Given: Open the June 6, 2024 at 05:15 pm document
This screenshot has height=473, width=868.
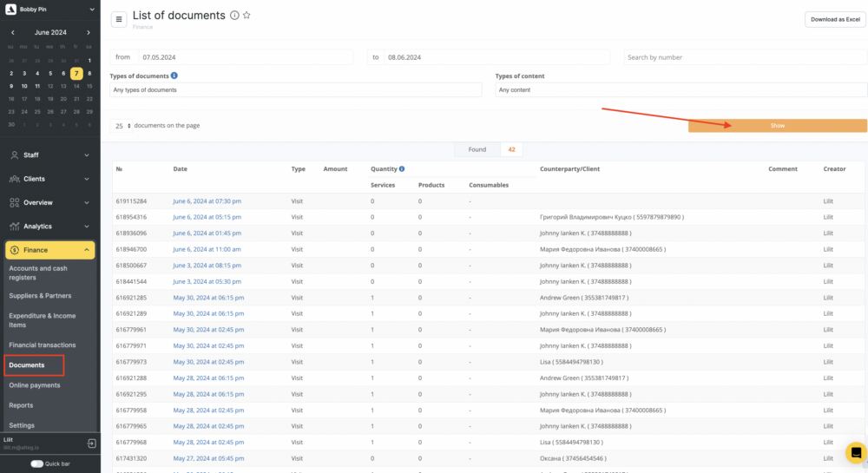Looking at the screenshot, I should (x=207, y=218).
